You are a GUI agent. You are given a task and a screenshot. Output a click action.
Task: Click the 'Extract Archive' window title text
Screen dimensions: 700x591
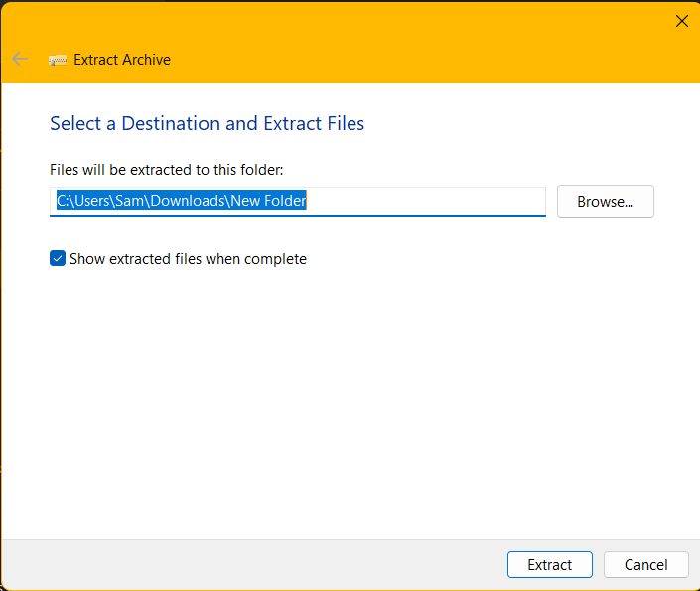[x=122, y=60]
